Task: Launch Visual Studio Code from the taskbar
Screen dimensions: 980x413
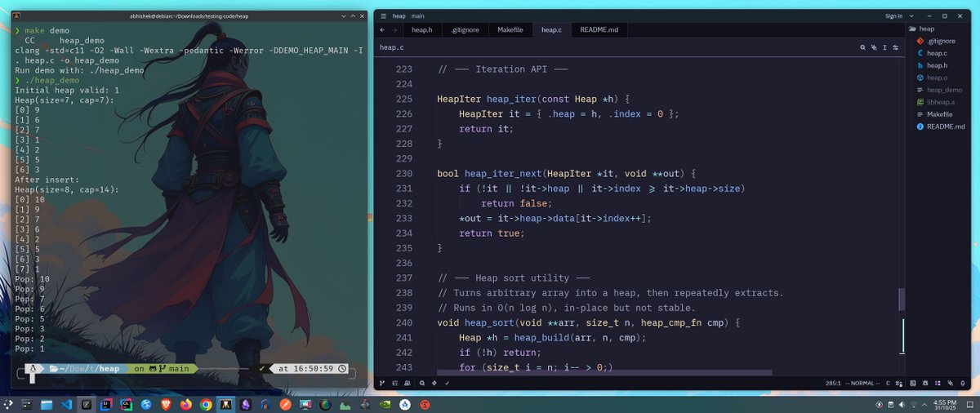Action: [66, 404]
